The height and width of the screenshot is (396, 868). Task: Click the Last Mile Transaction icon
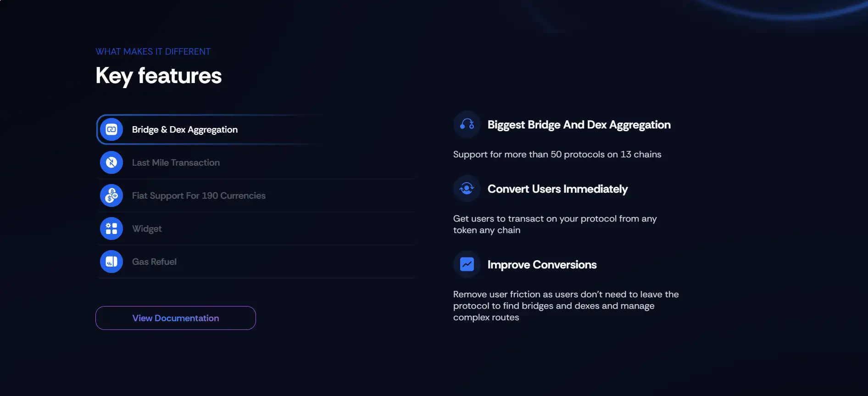111,162
